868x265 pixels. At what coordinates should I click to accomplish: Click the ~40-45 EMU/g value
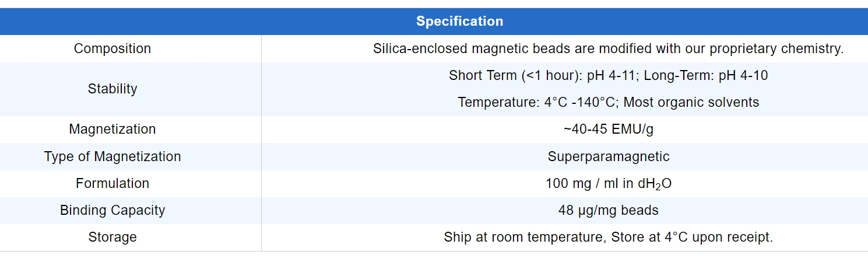(x=608, y=129)
